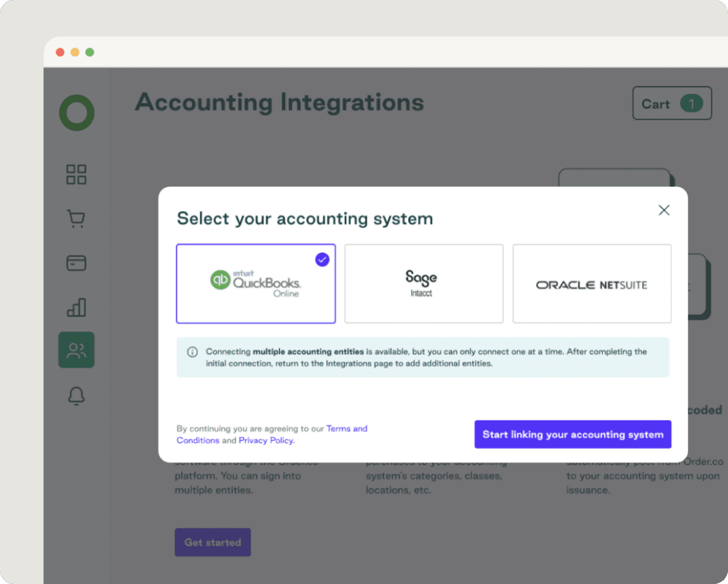
Task: Open the Privacy Policy link
Action: tap(267, 440)
